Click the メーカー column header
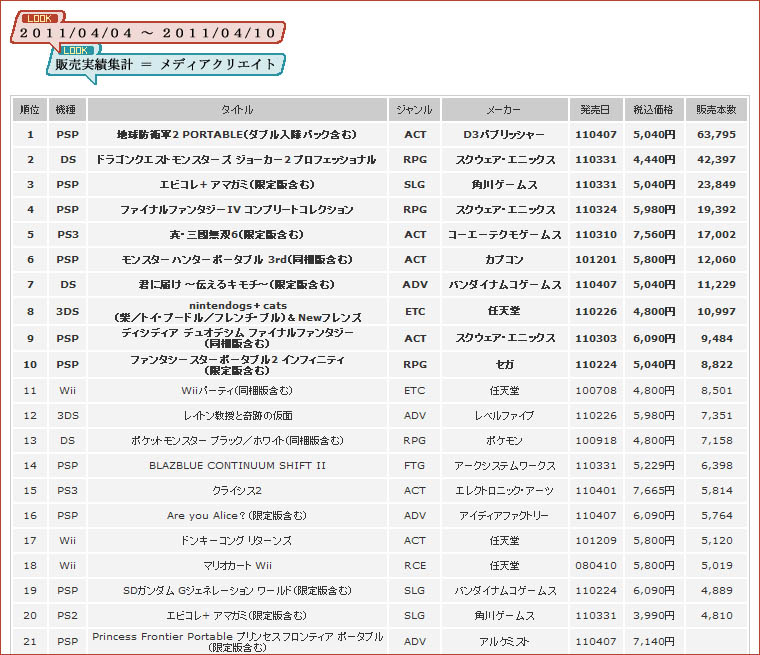The height and width of the screenshot is (655, 760). (x=504, y=110)
